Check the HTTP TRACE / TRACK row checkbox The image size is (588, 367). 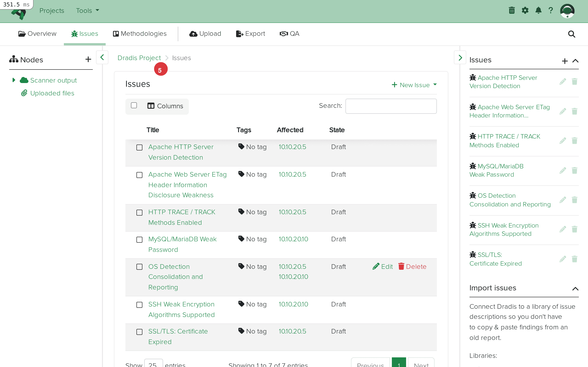coord(139,212)
